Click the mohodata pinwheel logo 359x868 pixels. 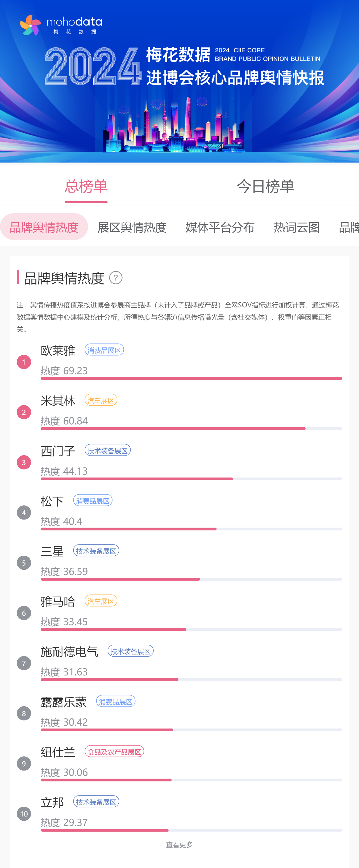click(x=30, y=25)
